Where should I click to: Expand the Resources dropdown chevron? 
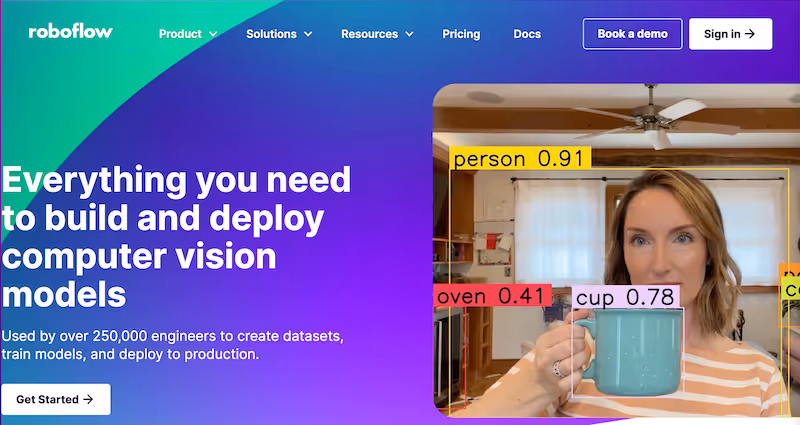coord(409,34)
